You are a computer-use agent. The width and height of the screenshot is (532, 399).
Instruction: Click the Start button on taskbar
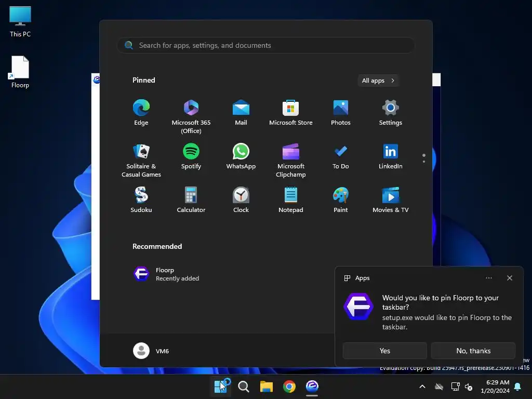click(220, 387)
